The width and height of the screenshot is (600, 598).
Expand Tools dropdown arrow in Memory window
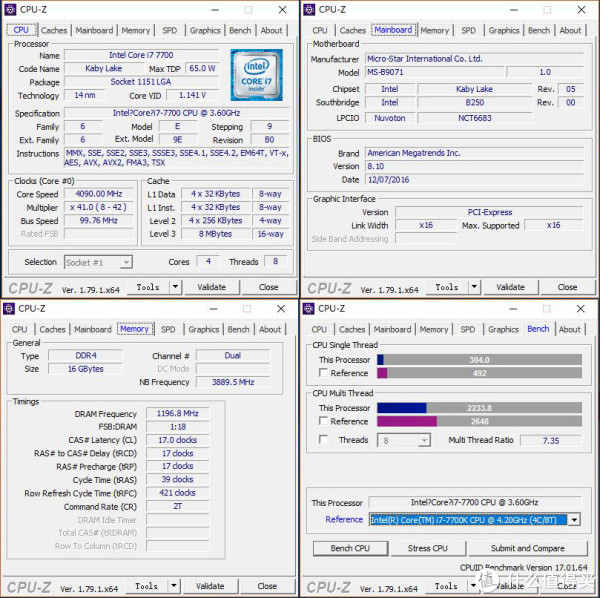click(174, 585)
